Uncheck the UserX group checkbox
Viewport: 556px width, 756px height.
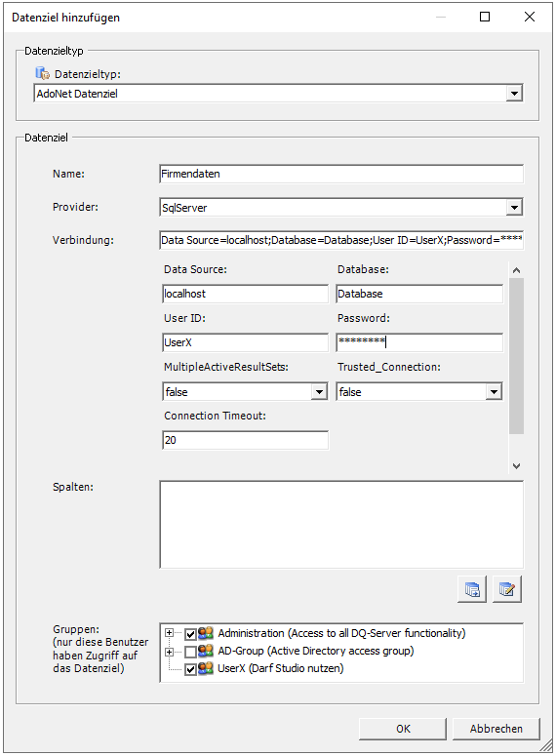coord(190,669)
